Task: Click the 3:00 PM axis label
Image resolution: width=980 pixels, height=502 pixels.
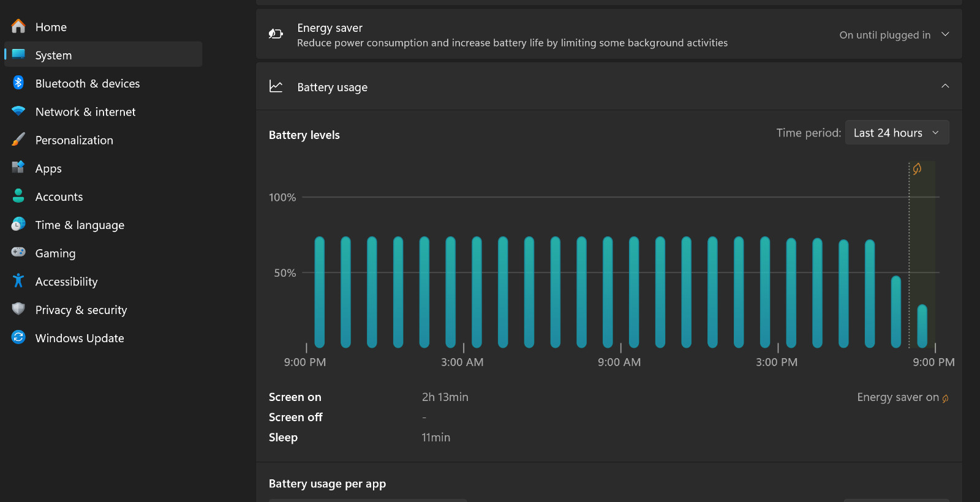Action: pyautogui.click(x=776, y=362)
